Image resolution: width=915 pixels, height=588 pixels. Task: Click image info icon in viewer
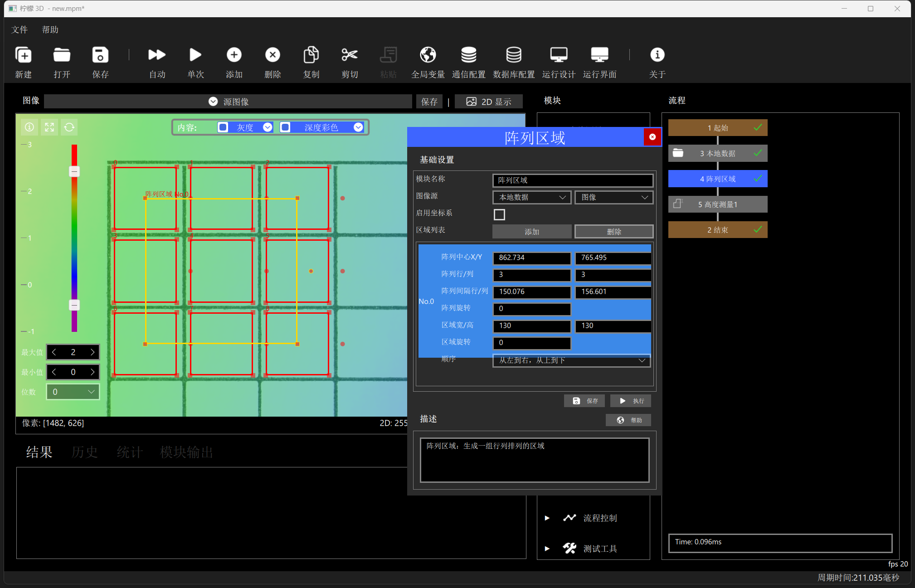point(29,127)
